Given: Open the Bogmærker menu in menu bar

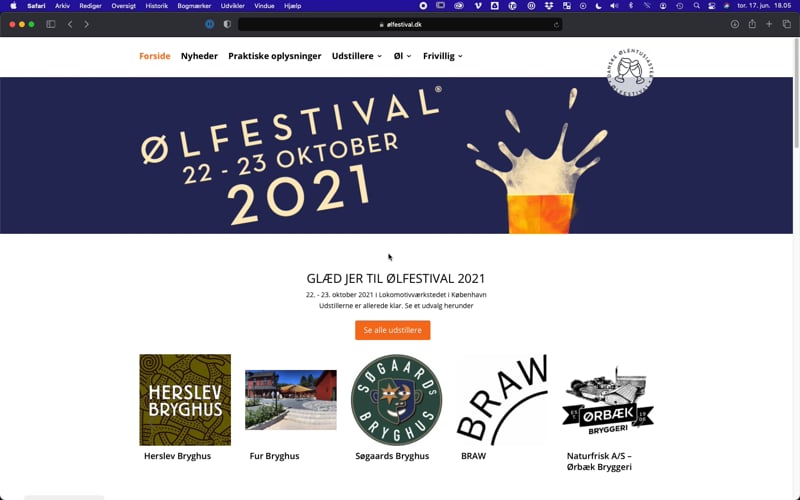Looking at the screenshot, I should tap(194, 6).
